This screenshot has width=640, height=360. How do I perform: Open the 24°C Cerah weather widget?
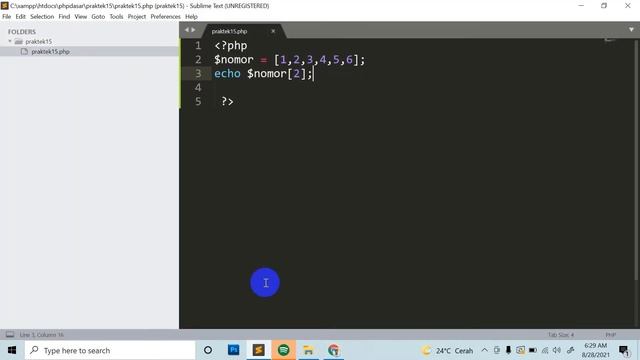tap(448, 351)
